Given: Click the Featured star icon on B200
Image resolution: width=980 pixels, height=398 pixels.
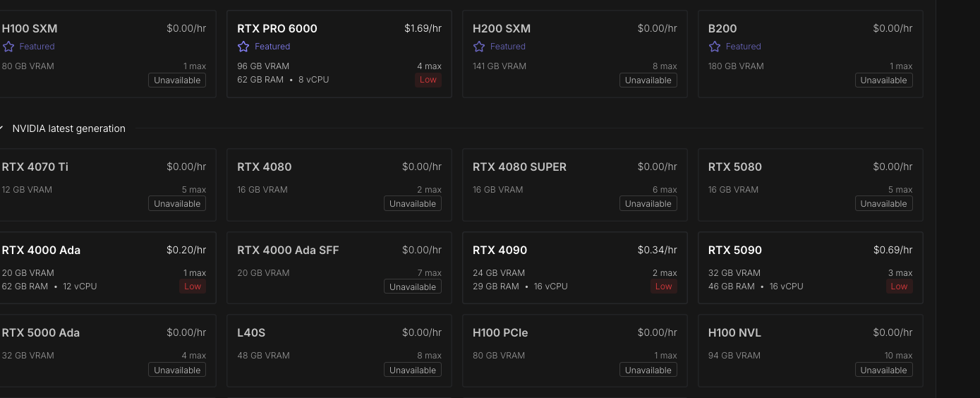Looking at the screenshot, I should point(715,47).
